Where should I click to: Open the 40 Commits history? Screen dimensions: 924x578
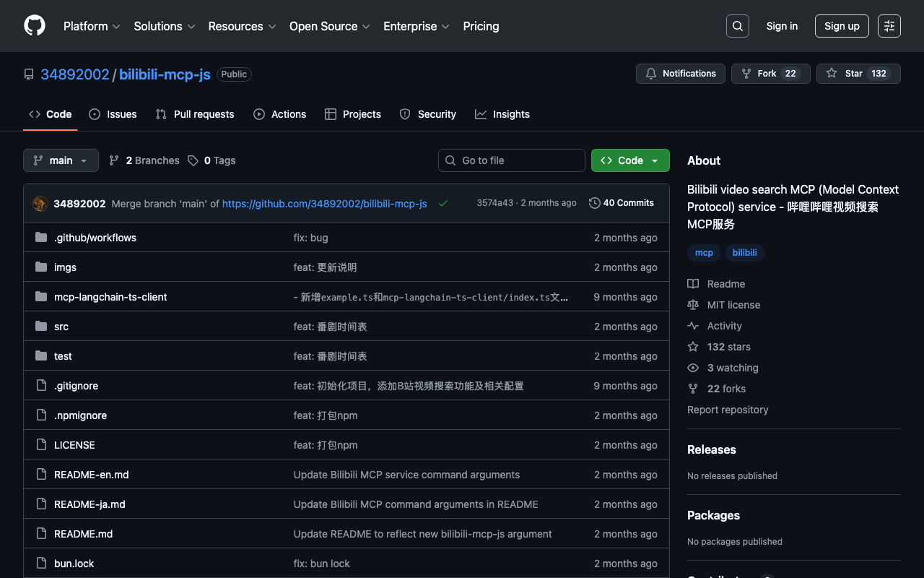tap(622, 203)
